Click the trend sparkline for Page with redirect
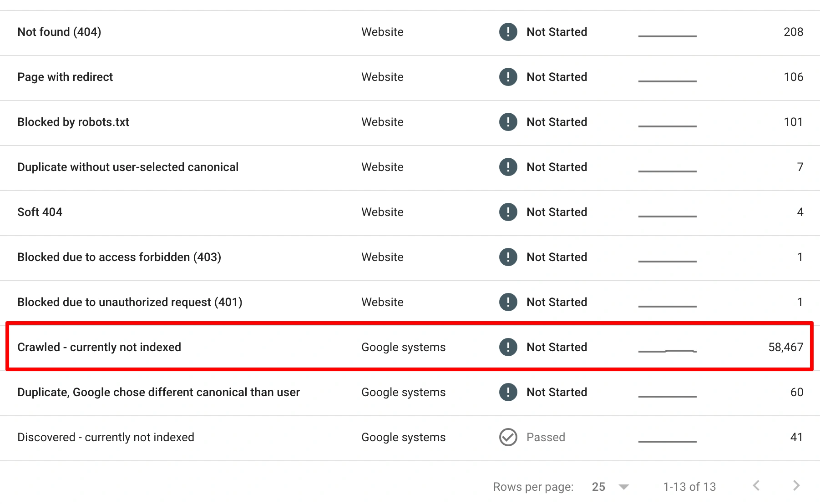The image size is (820, 504). pos(667,81)
